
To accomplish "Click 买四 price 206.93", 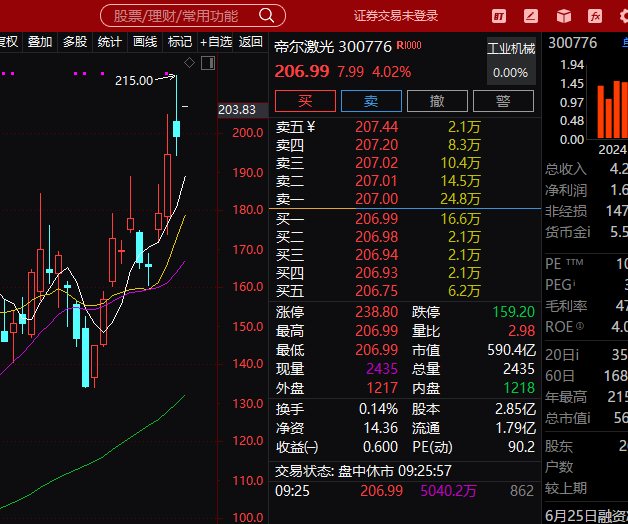I will click(376, 273).
